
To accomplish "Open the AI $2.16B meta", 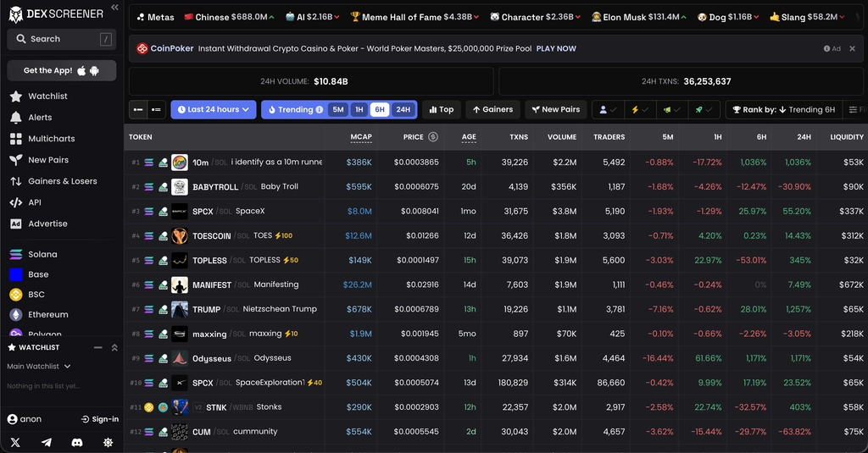I will point(312,17).
